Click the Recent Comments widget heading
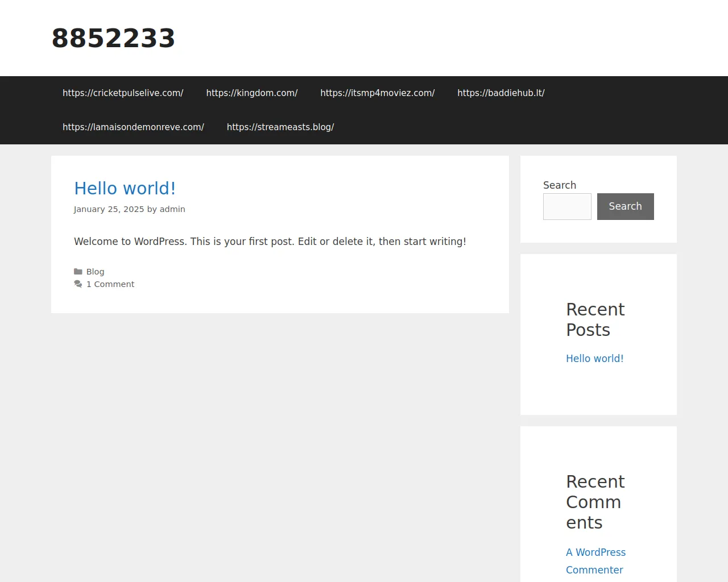This screenshot has height=582, width=728. pos(595,502)
